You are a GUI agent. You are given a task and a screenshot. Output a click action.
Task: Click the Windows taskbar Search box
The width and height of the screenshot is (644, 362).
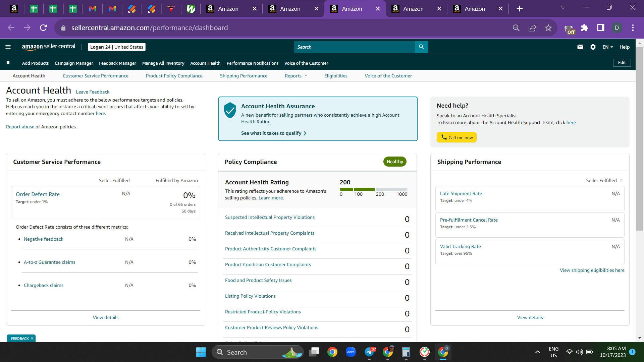[x=258, y=352]
